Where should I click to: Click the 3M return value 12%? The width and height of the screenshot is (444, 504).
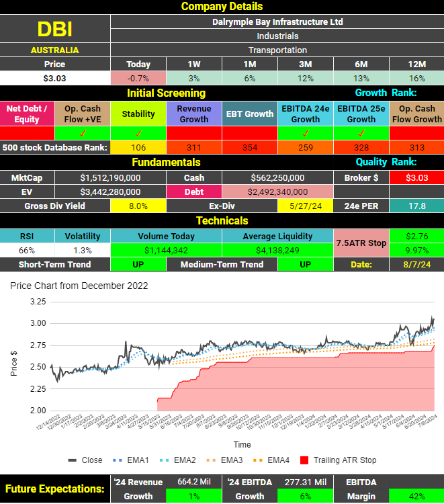(305, 79)
